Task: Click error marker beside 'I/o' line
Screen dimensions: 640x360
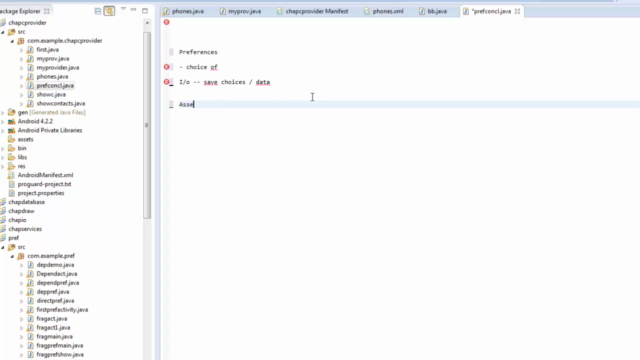Action: pos(167,82)
